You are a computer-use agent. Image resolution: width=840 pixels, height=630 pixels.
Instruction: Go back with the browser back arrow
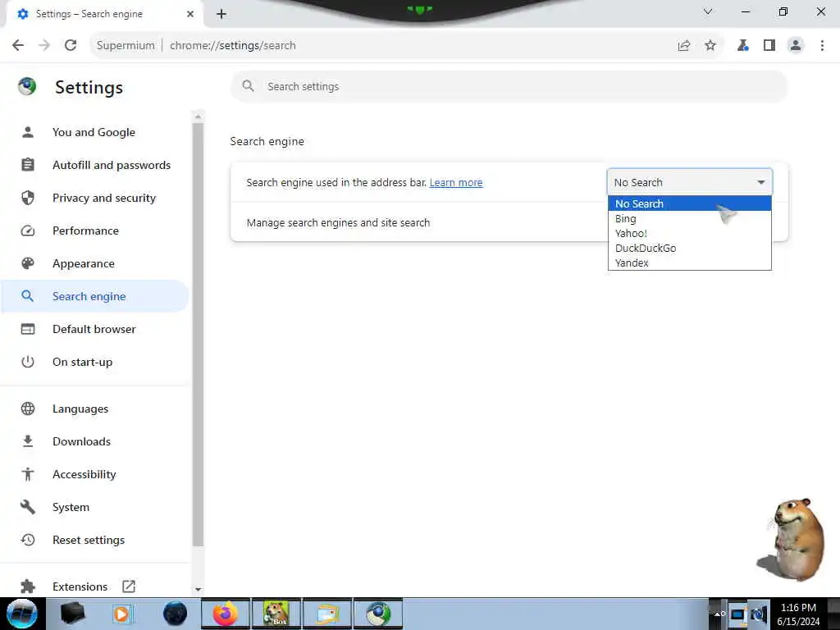[18, 46]
